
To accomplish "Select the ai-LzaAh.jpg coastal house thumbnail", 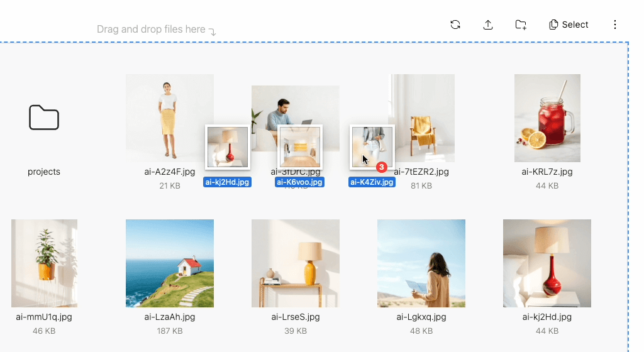I will tap(170, 263).
